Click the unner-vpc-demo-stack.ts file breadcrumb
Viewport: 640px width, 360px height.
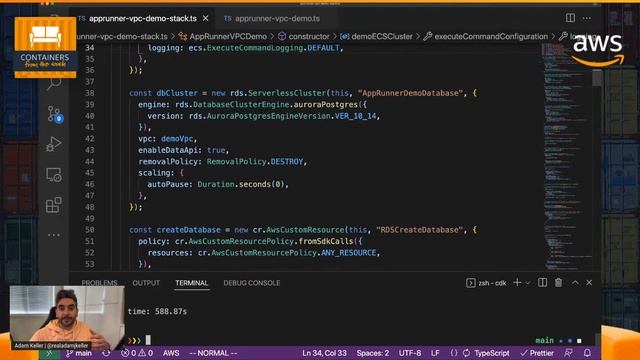click(122, 36)
